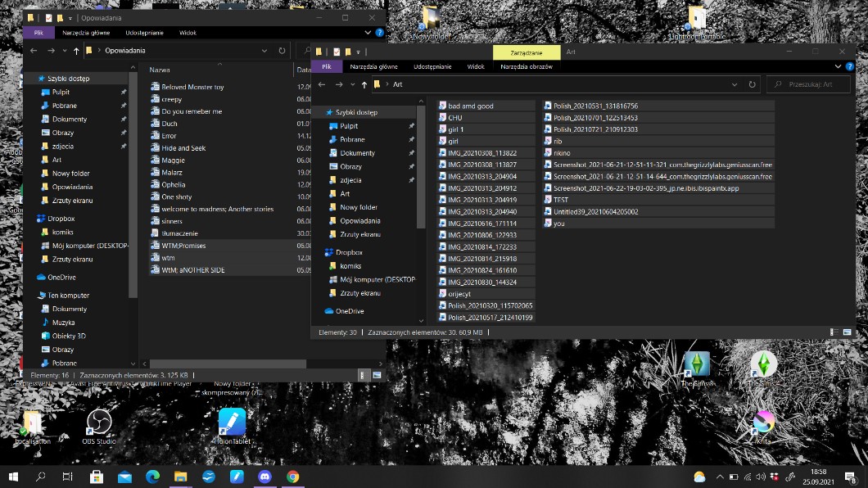Screen dimensions: 868x488
Task: Enable large icons view in Opowiadania window
Action: tap(377, 374)
